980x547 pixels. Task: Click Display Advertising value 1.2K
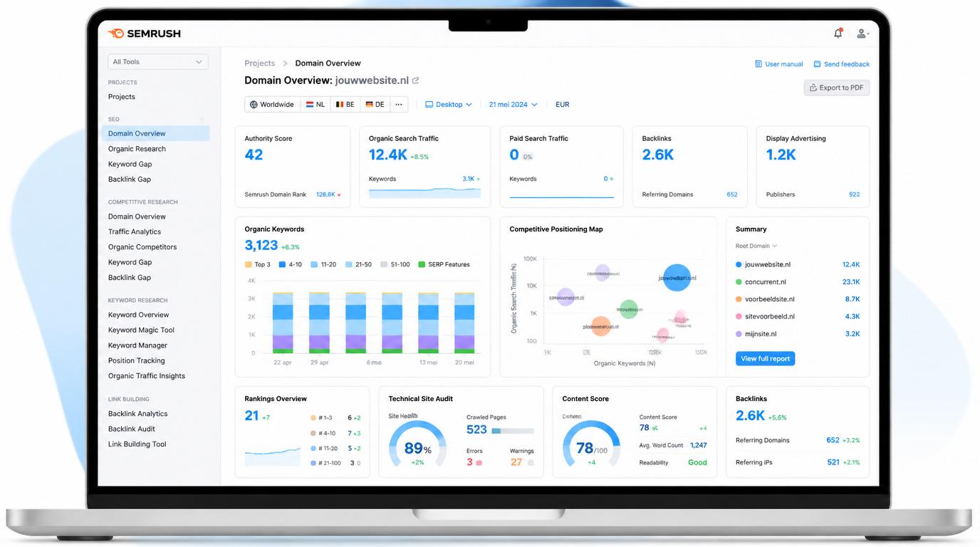click(781, 155)
